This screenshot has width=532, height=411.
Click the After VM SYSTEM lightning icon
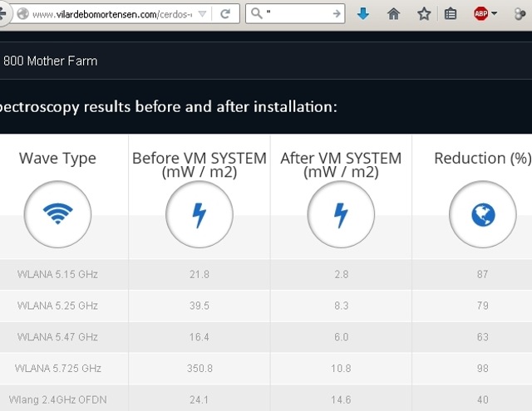(341, 214)
